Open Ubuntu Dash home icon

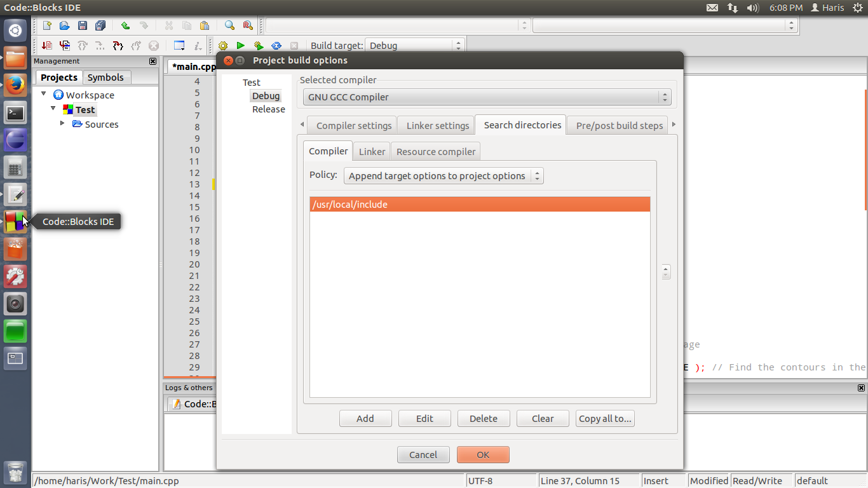pos(16,30)
